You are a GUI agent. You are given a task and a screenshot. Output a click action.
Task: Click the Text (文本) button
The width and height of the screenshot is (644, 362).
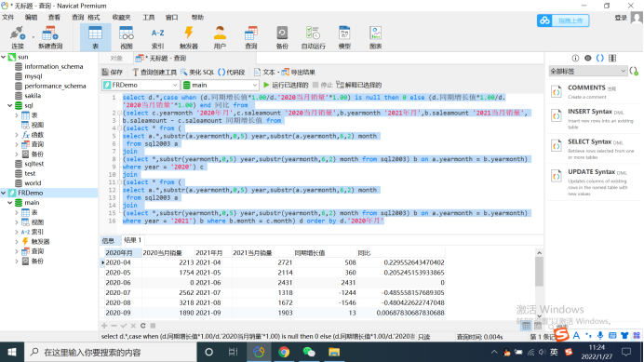tap(264, 73)
